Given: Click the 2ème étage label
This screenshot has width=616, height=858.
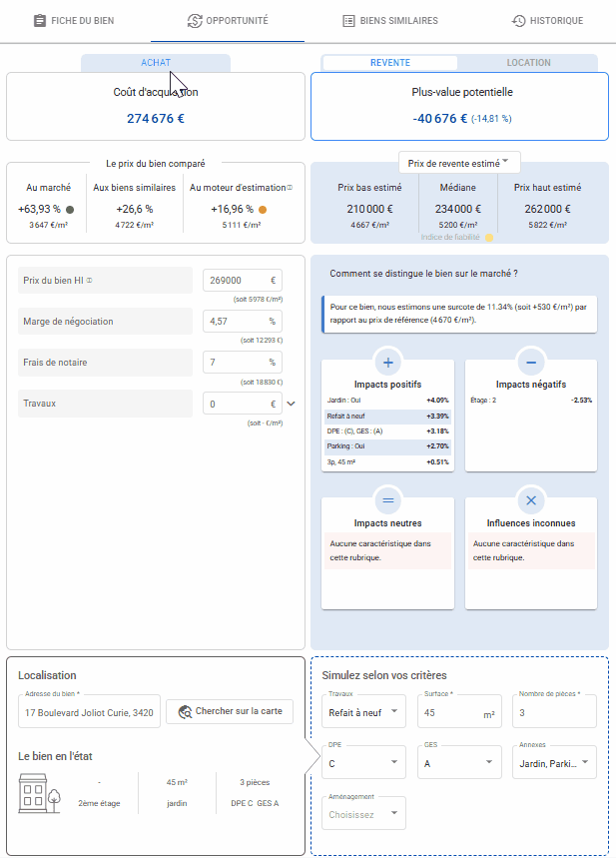Looking at the screenshot, I should 99,803.
